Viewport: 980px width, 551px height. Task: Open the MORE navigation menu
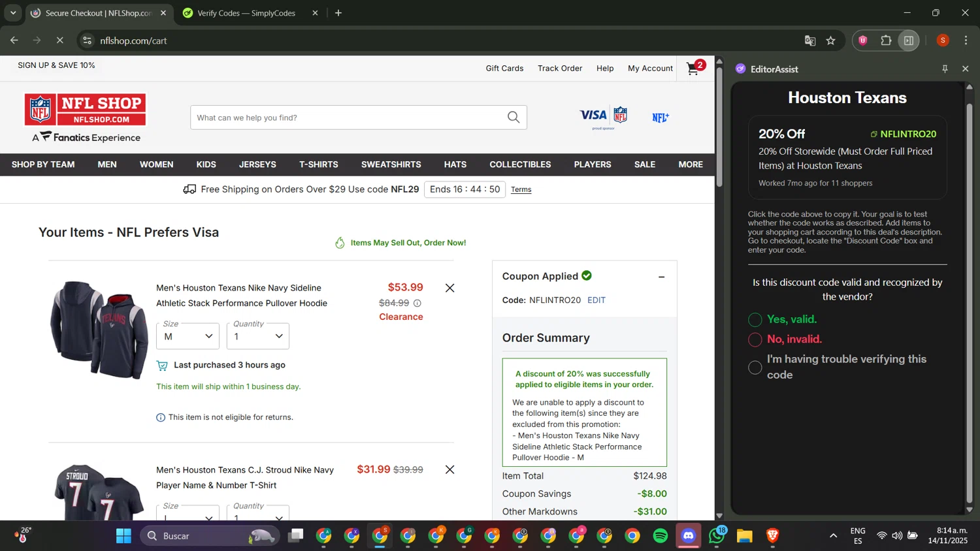point(691,165)
